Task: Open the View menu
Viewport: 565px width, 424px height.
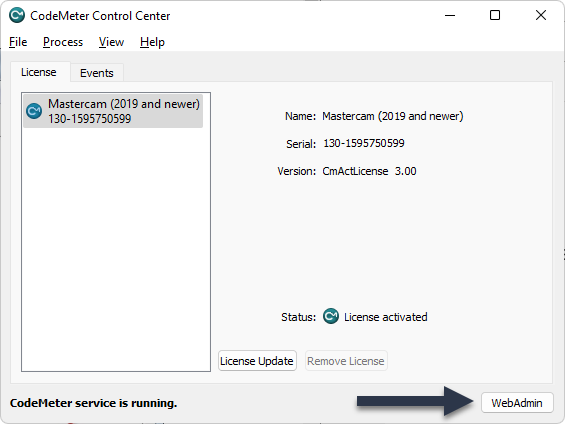Action: (111, 42)
